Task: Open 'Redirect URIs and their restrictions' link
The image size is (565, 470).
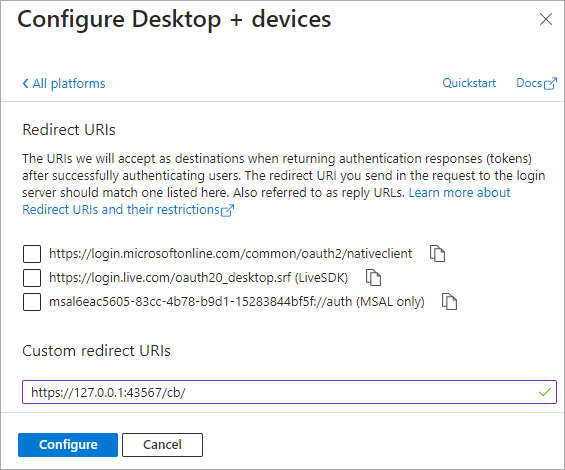Action: click(121, 209)
